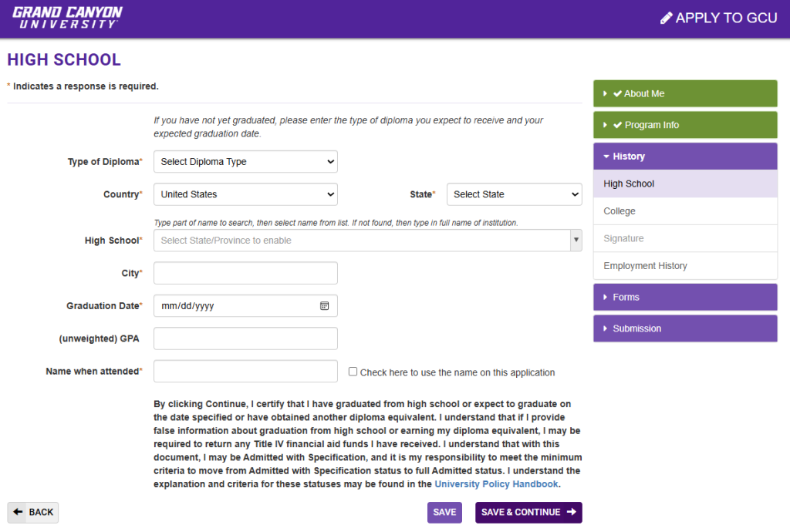Expand the High School search combo box arrow
Viewport: 790px width, 532px height.
click(576, 241)
